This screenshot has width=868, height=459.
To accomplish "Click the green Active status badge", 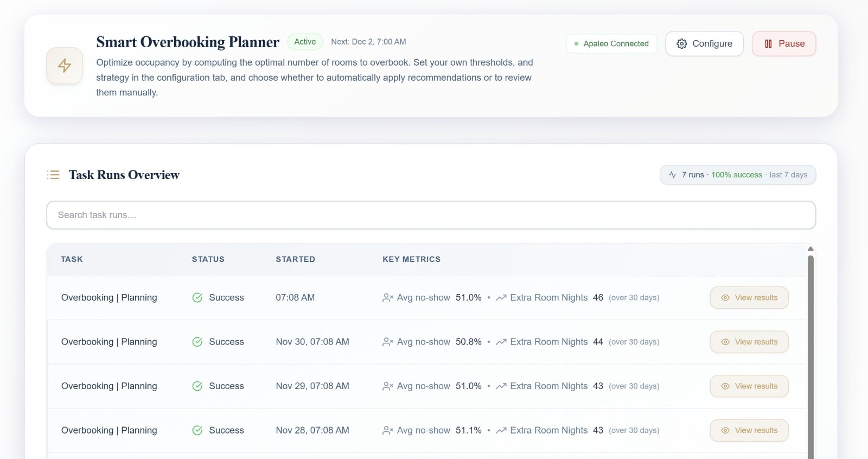I will point(305,42).
